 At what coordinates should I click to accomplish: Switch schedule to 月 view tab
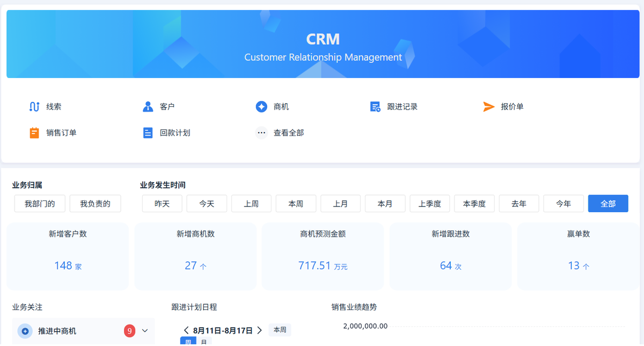pos(204,342)
